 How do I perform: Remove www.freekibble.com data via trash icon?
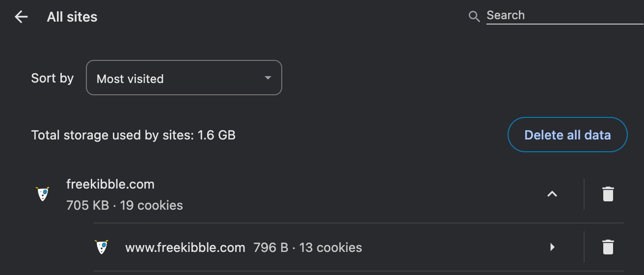click(x=608, y=247)
